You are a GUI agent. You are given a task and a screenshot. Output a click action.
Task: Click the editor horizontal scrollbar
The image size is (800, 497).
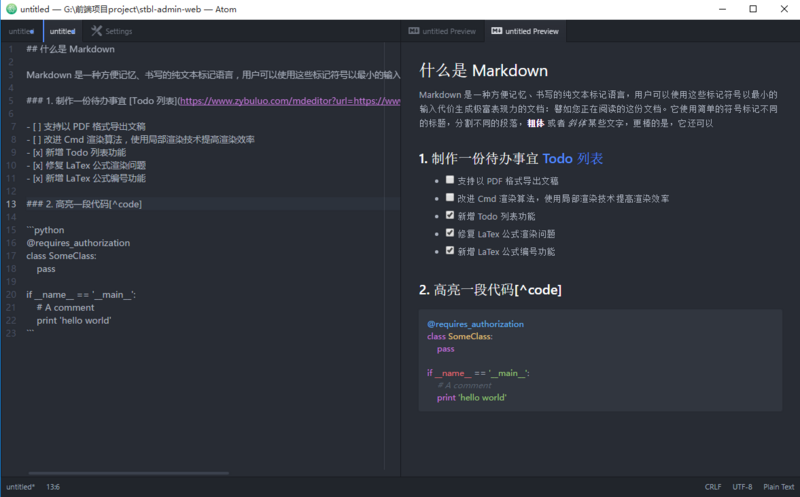pyautogui.click(x=129, y=473)
